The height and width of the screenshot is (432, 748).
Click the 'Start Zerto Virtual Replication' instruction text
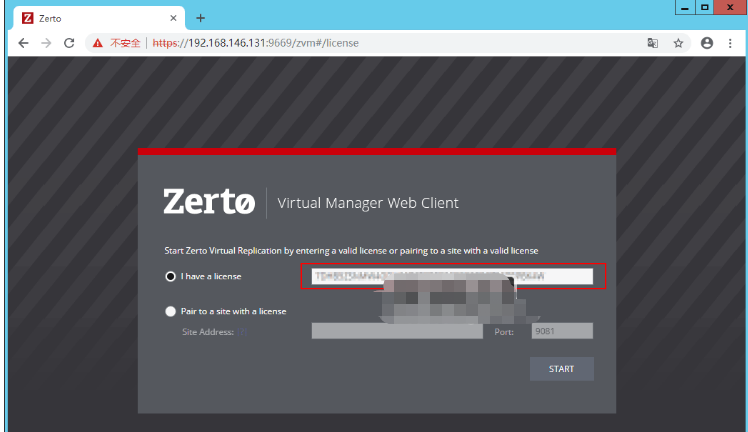pos(351,251)
